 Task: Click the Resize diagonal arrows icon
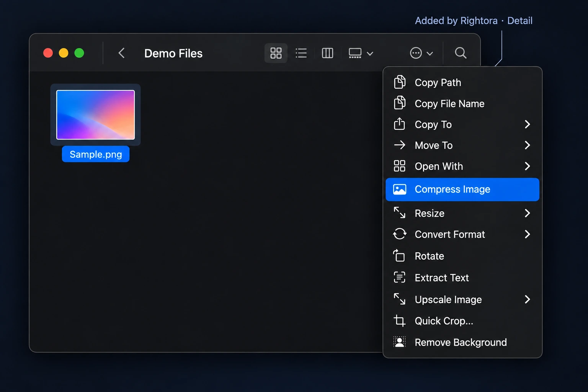tap(400, 212)
